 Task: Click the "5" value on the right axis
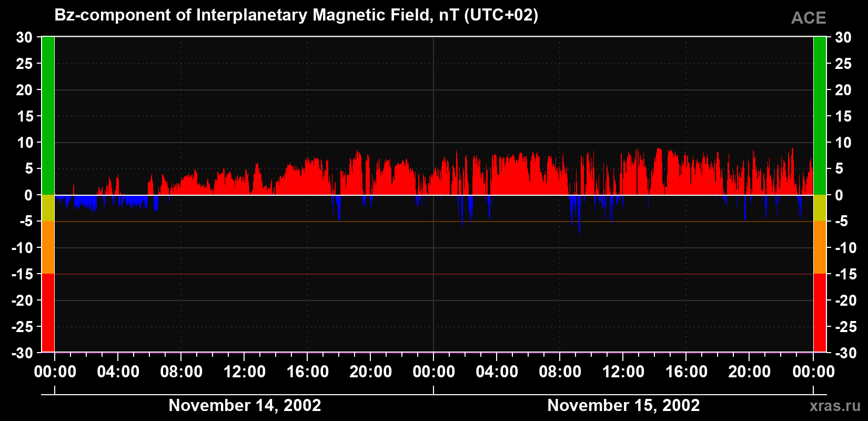pyautogui.click(x=839, y=169)
